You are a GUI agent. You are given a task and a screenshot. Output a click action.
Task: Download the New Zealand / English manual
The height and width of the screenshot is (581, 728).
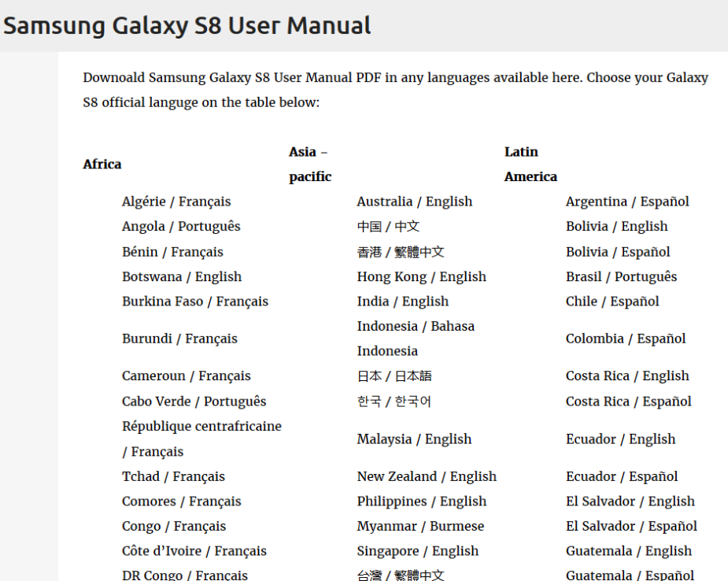(427, 476)
